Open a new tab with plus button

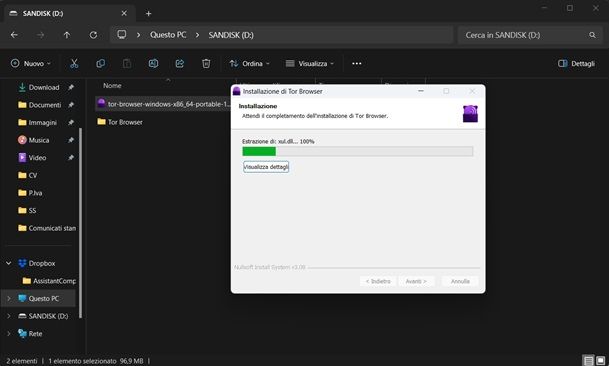pos(148,14)
